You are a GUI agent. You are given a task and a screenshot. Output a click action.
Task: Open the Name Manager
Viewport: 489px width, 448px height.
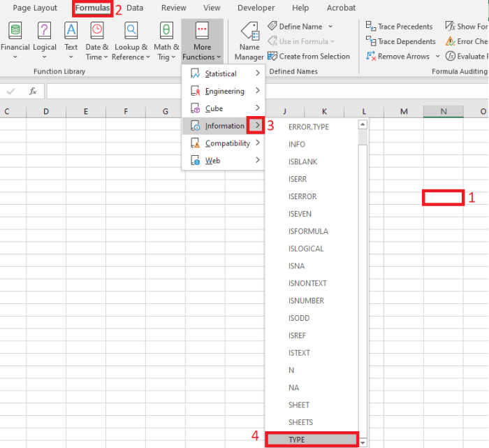[249, 41]
